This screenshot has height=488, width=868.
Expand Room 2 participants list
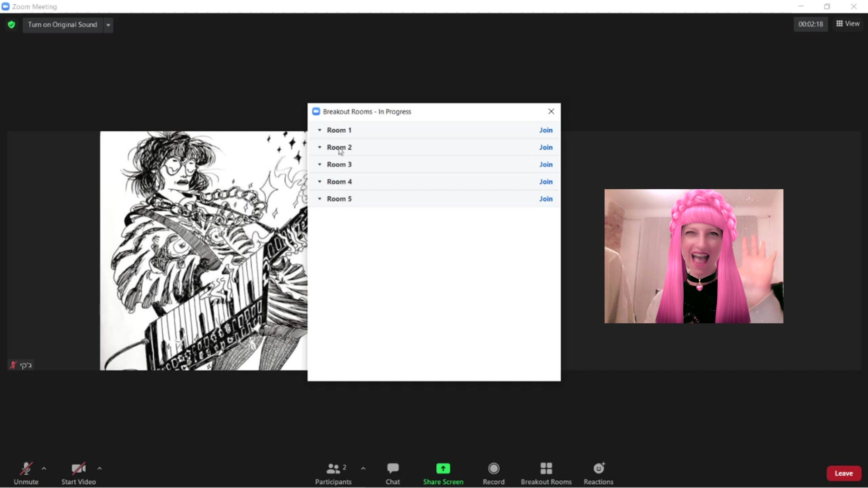[319, 147]
